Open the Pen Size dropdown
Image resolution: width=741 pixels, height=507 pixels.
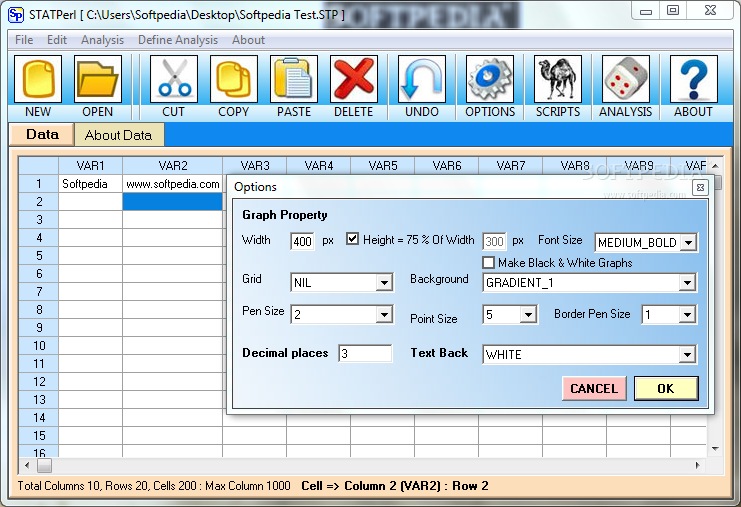384,315
